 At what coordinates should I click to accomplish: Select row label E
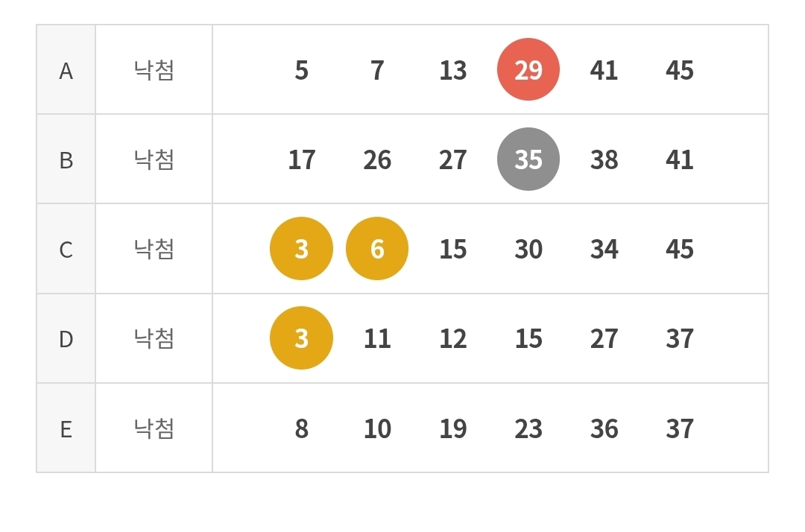66,428
